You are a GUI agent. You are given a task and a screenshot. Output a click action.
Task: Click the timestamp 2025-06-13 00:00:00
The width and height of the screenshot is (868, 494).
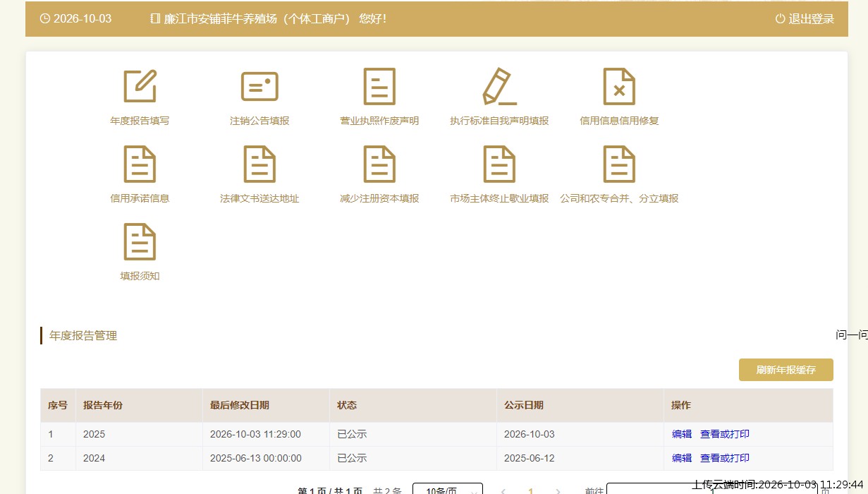pyautogui.click(x=256, y=458)
